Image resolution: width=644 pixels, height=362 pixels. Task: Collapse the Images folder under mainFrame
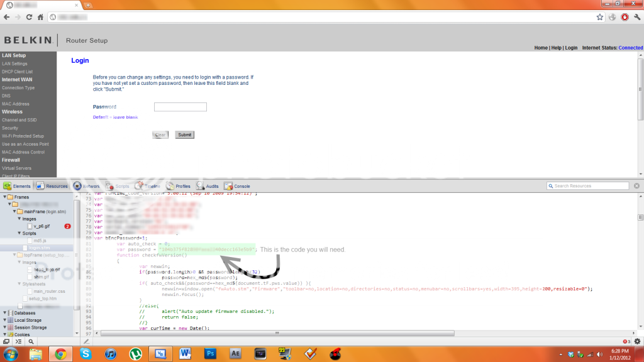point(19,219)
